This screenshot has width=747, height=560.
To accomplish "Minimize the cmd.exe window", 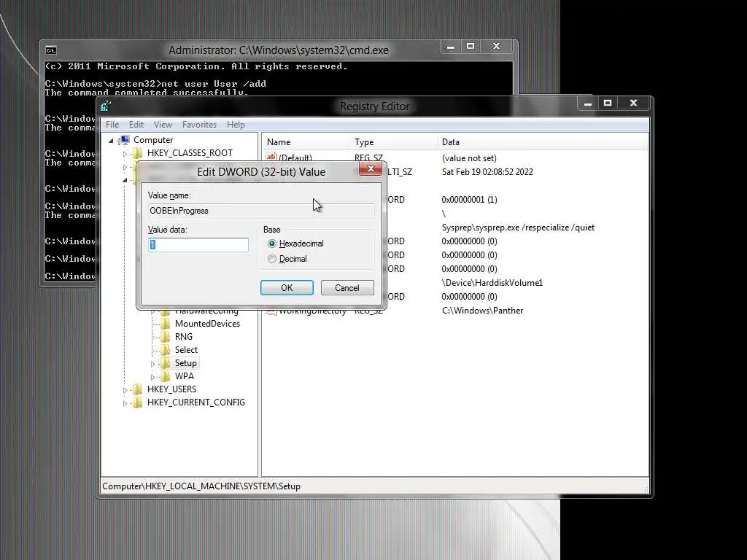I will coord(451,46).
